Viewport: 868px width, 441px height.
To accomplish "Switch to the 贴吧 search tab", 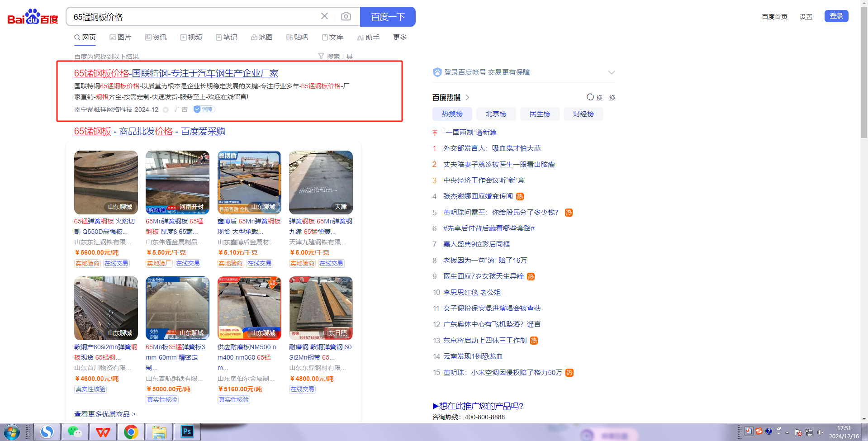I will (x=297, y=38).
